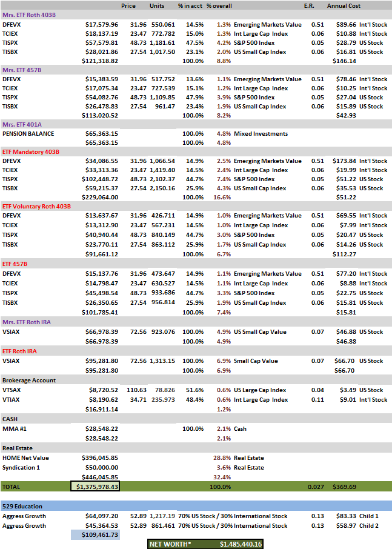
Task: Click the "529 Education" section header
Action: [x=22, y=506]
